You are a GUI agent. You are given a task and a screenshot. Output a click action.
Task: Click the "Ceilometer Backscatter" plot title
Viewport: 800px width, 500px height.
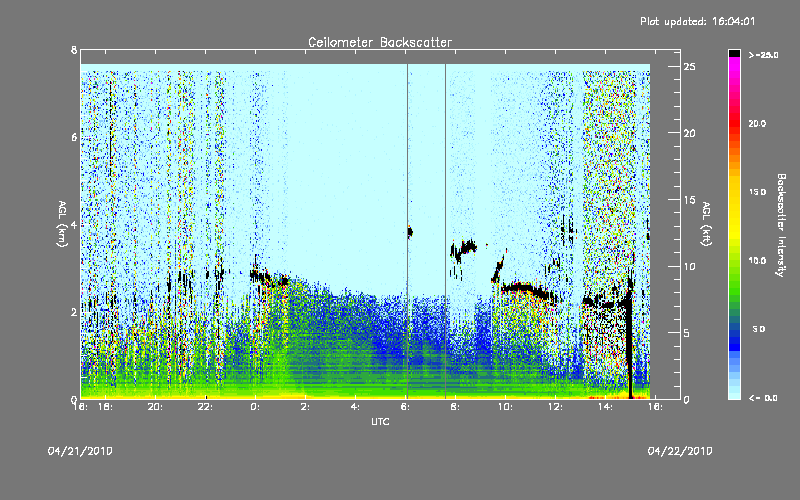click(380, 42)
